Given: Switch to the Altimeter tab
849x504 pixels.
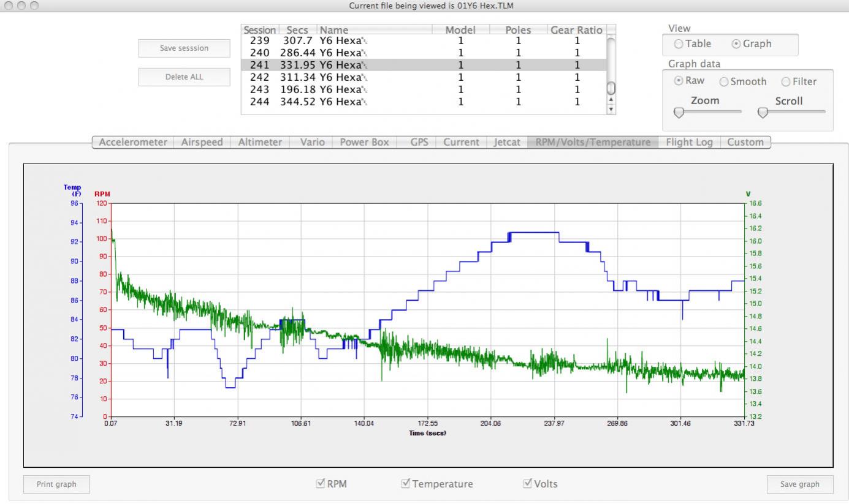Looking at the screenshot, I should (x=260, y=142).
